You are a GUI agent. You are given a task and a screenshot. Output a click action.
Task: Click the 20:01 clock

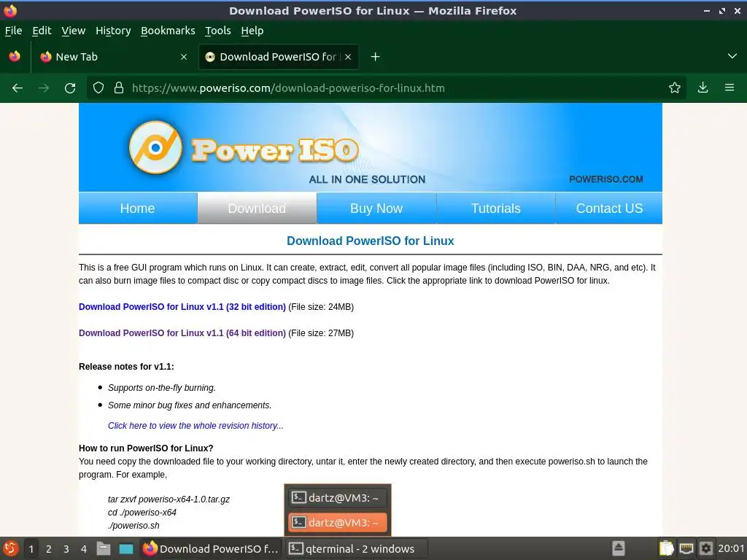point(731,548)
